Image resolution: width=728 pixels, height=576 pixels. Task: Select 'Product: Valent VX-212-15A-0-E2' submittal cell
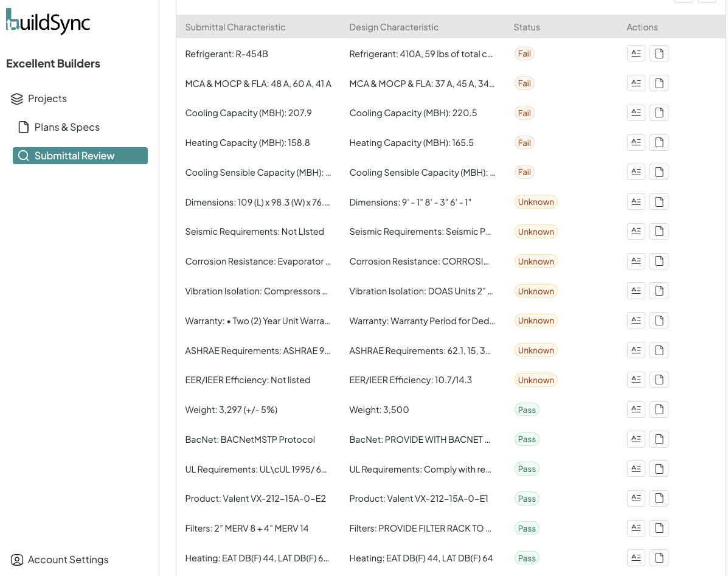[x=255, y=499]
